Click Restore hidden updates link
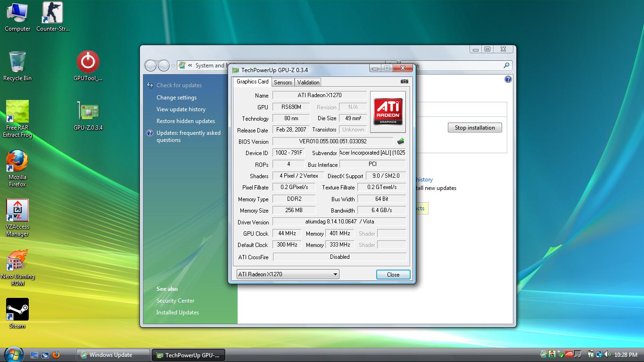 coord(186,121)
